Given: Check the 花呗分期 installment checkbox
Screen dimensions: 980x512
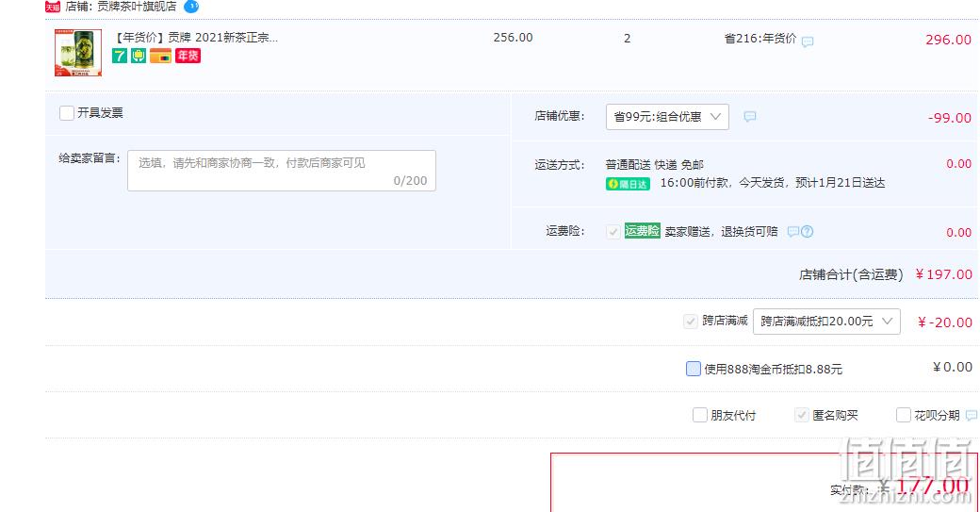Looking at the screenshot, I should tap(903, 415).
